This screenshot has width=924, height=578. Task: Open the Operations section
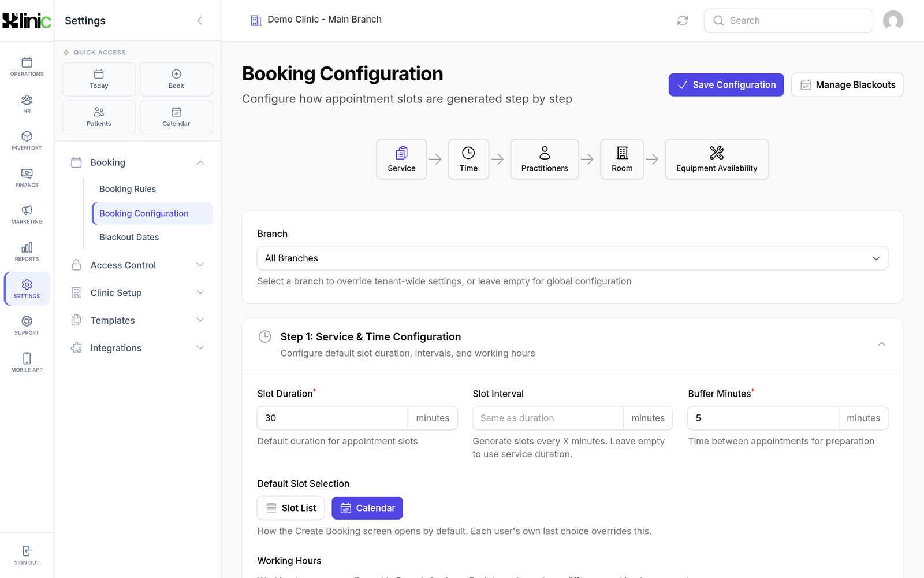click(x=27, y=66)
